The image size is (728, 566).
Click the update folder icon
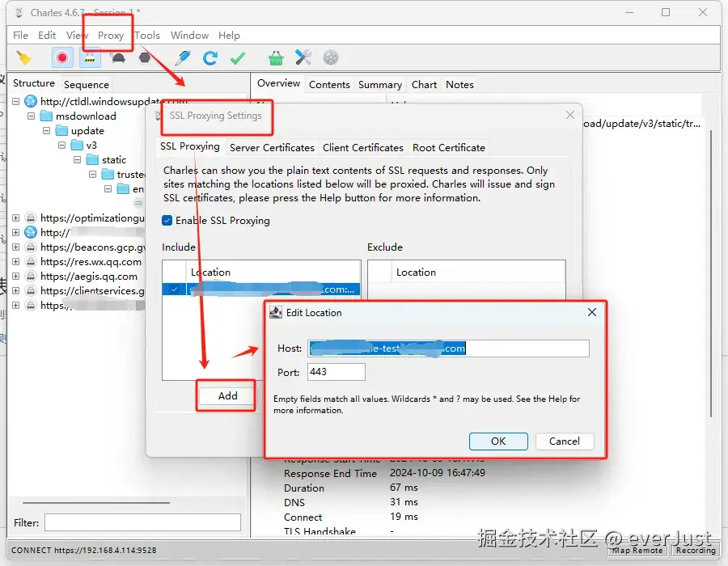[61, 130]
